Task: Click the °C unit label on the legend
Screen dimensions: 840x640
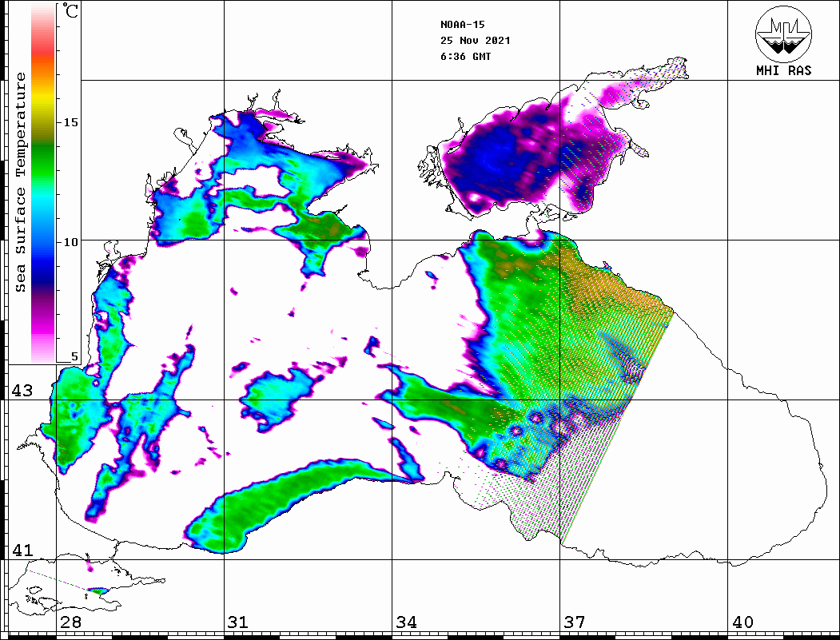Action: tap(70, 10)
